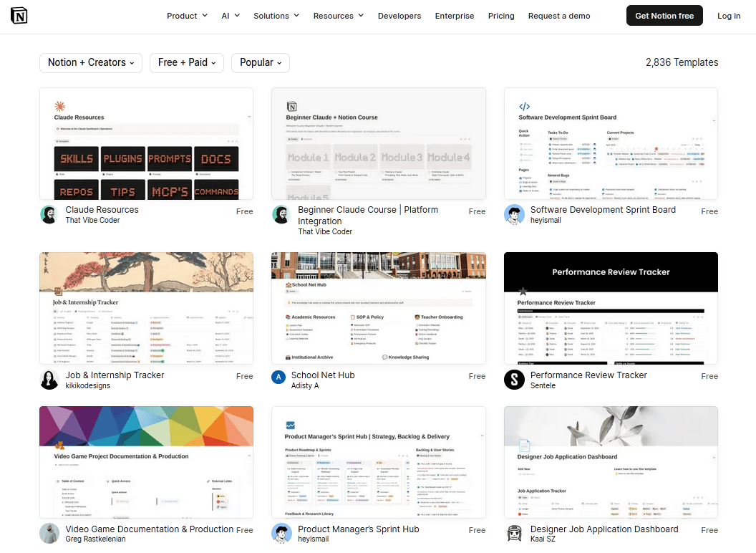Click 2,836 Templates count text
The width and height of the screenshot is (756, 553).
(x=682, y=63)
